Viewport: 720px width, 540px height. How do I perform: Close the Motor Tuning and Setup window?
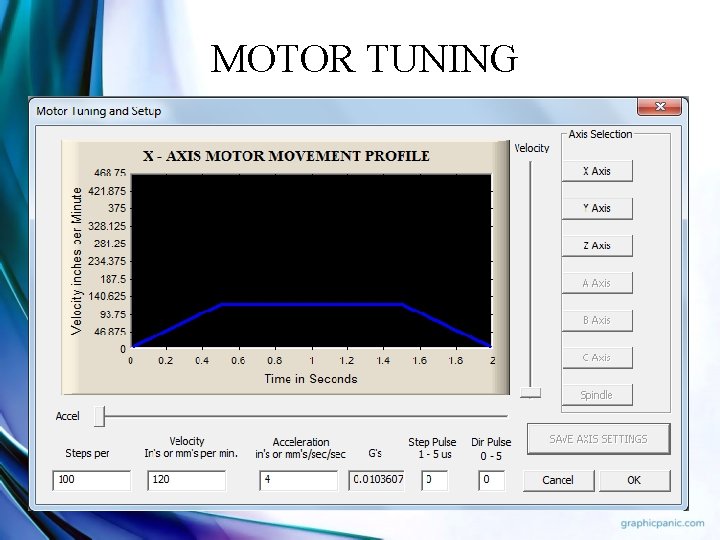tap(659, 107)
